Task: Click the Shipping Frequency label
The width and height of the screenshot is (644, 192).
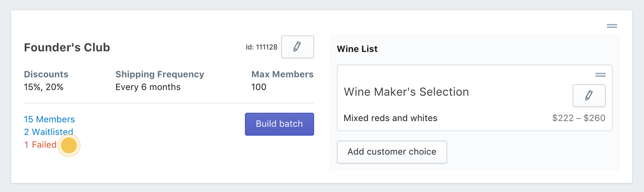Action: click(160, 74)
